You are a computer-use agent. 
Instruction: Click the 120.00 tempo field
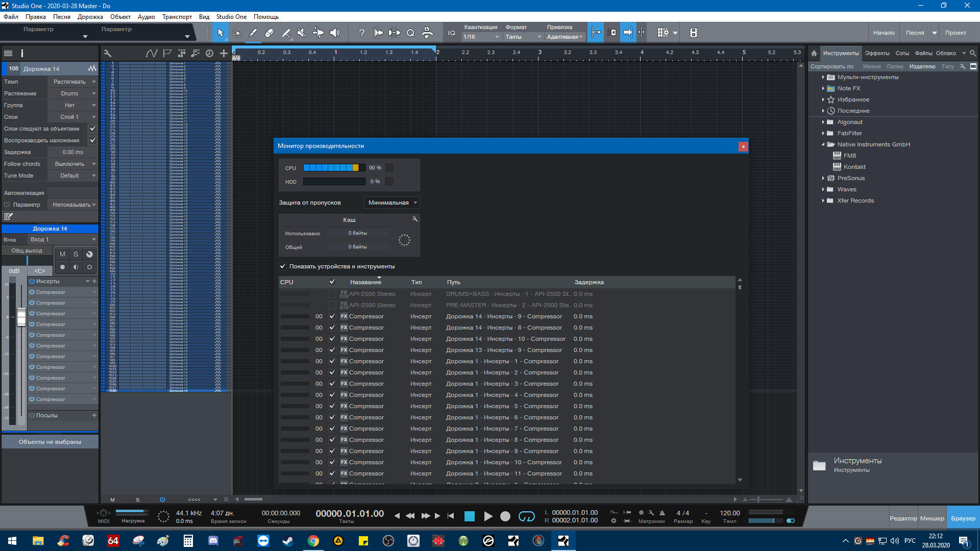click(x=730, y=513)
